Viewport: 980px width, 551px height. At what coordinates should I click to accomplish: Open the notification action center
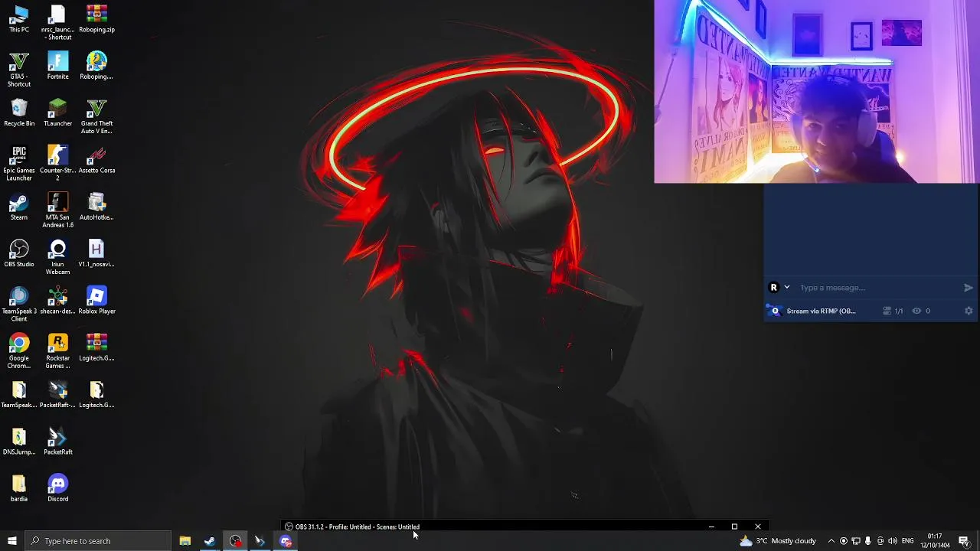point(964,541)
